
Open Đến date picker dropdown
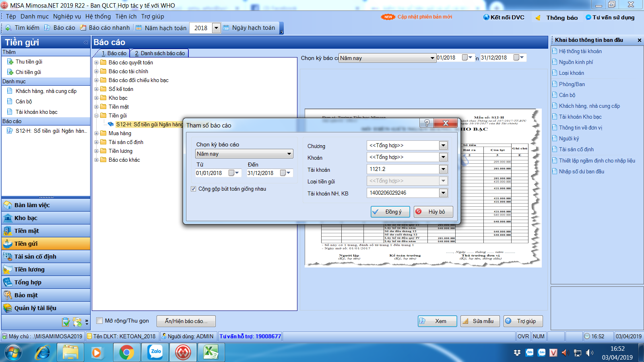(x=289, y=173)
